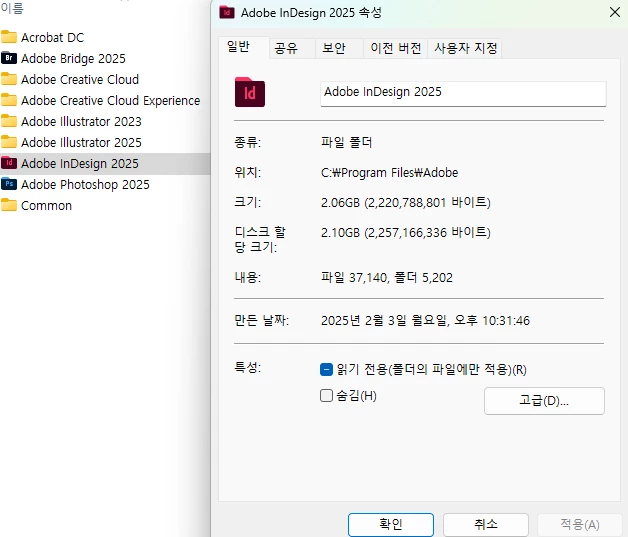Click the Adobe Creative Cloud Experience folder icon
This screenshot has width=628, height=537.
pyautogui.click(x=9, y=100)
